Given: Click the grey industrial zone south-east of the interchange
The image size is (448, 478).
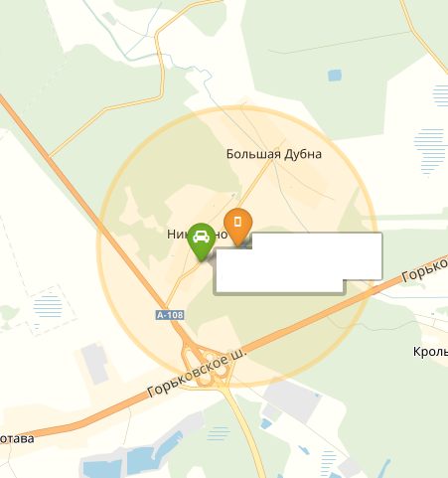Looking at the screenshot, I should [291, 398].
